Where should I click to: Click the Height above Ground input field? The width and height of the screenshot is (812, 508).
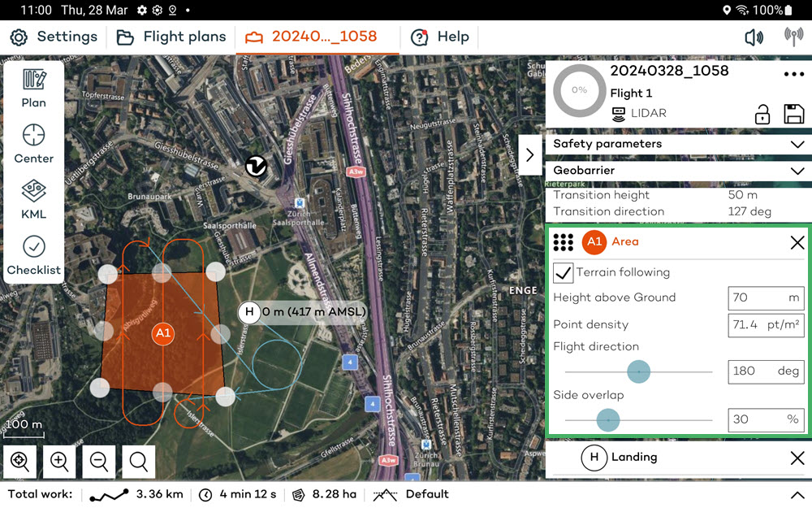[764, 298]
